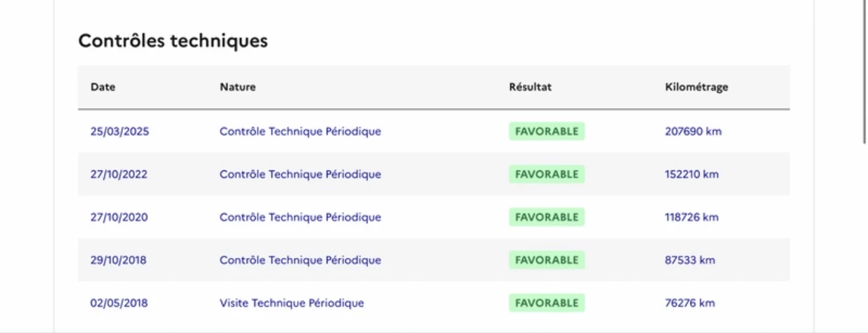868x333 pixels.
Task: Click the Kilométrage column header
Action: [x=696, y=87]
